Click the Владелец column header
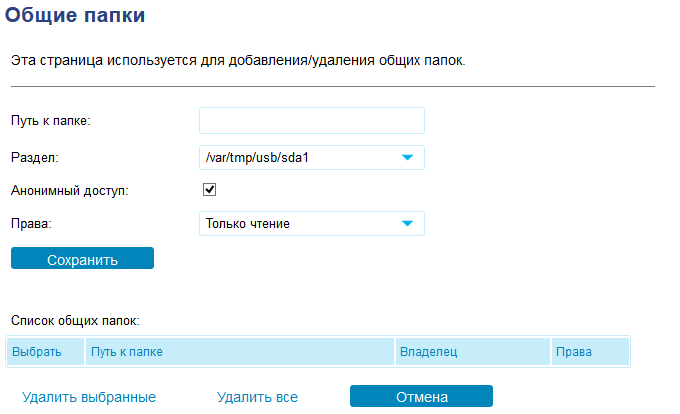 click(x=429, y=352)
